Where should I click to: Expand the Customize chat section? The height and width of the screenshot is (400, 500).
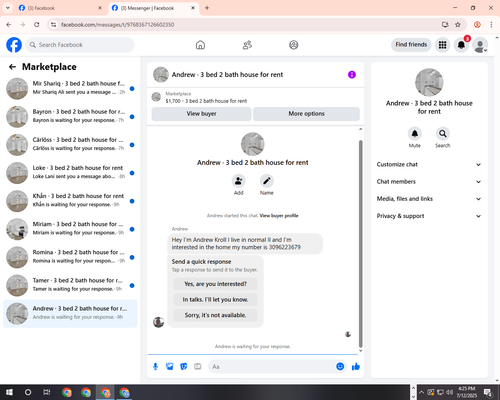(x=429, y=164)
